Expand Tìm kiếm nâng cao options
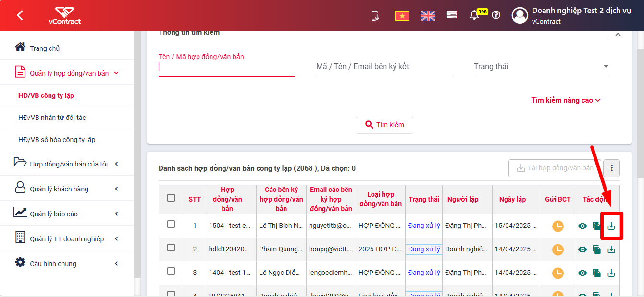The image size is (644, 297). pyautogui.click(x=566, y=100)
